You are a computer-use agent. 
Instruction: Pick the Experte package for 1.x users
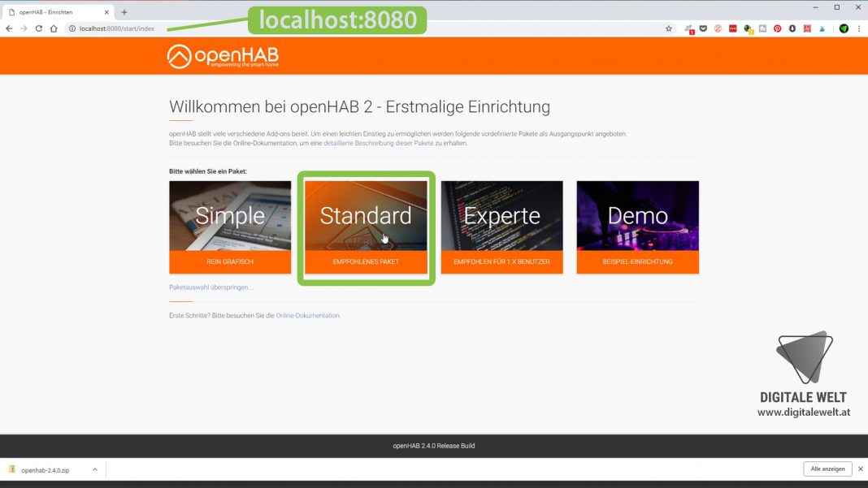[502, 227]
